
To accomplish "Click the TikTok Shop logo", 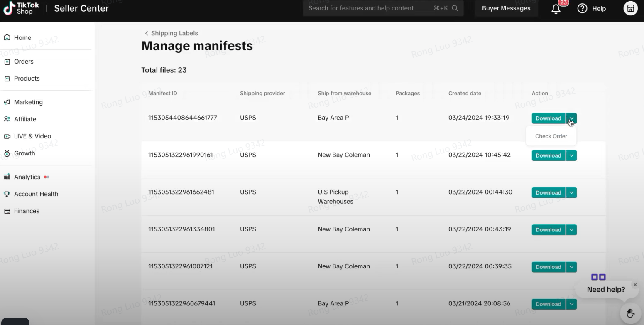I will [22, 8].
